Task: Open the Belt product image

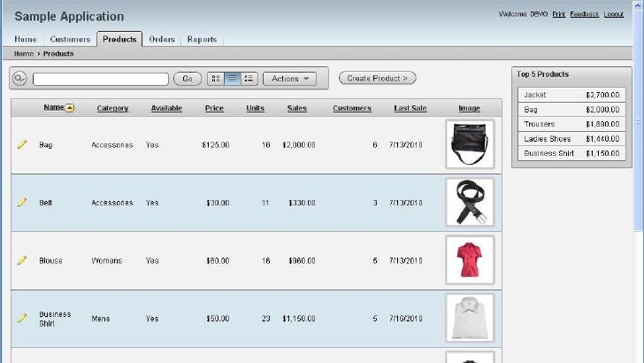Action: pos(470,202)
